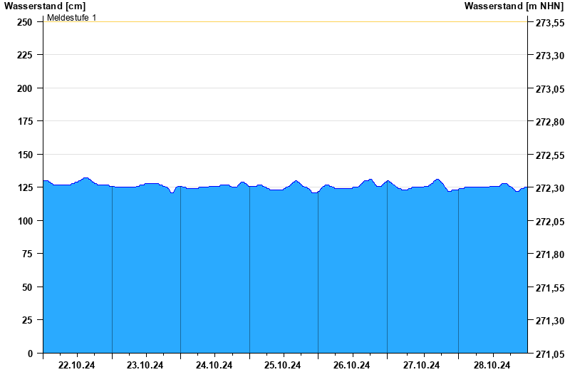Click the 200 left axis value
Viewport: 570px width, 392px height.
pyautogui.click(x=25, y=88)
